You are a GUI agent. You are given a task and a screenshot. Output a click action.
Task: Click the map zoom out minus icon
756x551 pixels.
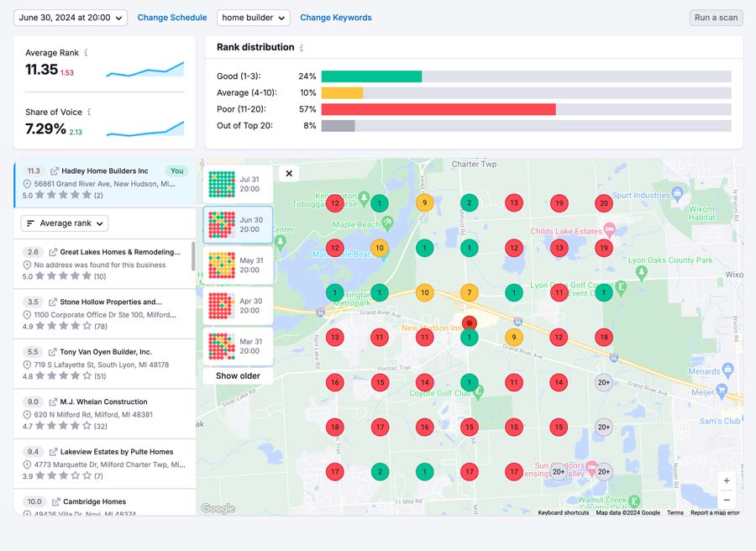point(727,500)
